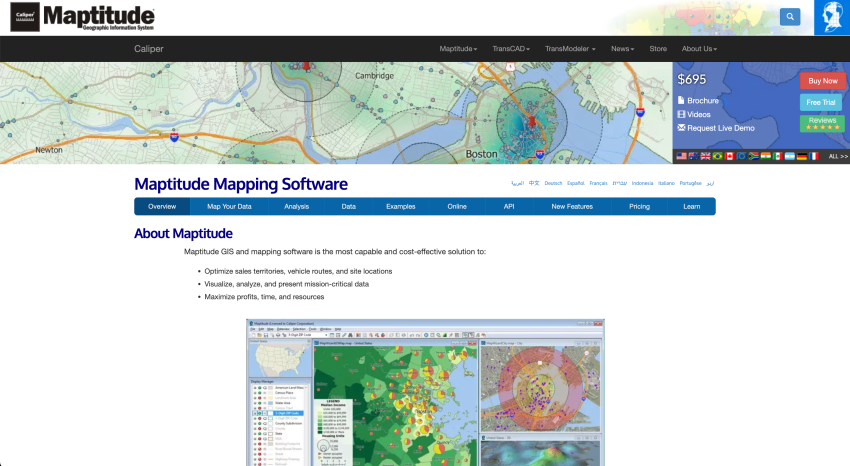Select the European Union flag
Screen dimensions: 850x466
point(742,156)
